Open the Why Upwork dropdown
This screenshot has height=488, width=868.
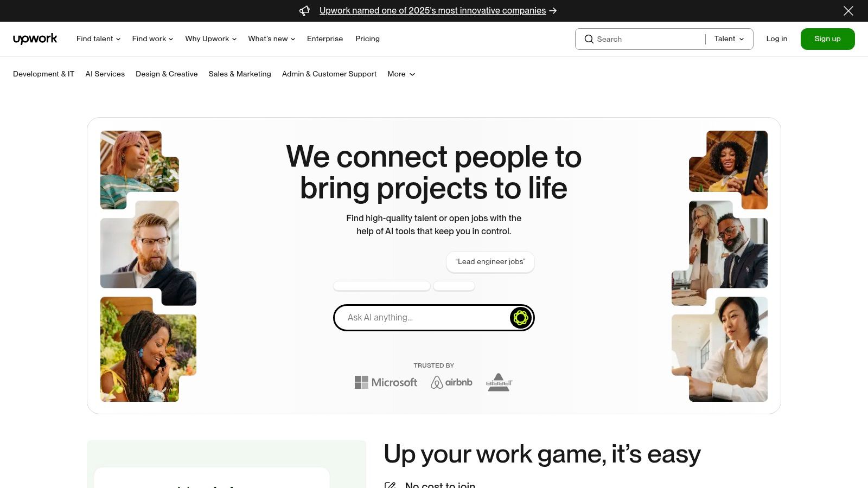pos(210,39)
